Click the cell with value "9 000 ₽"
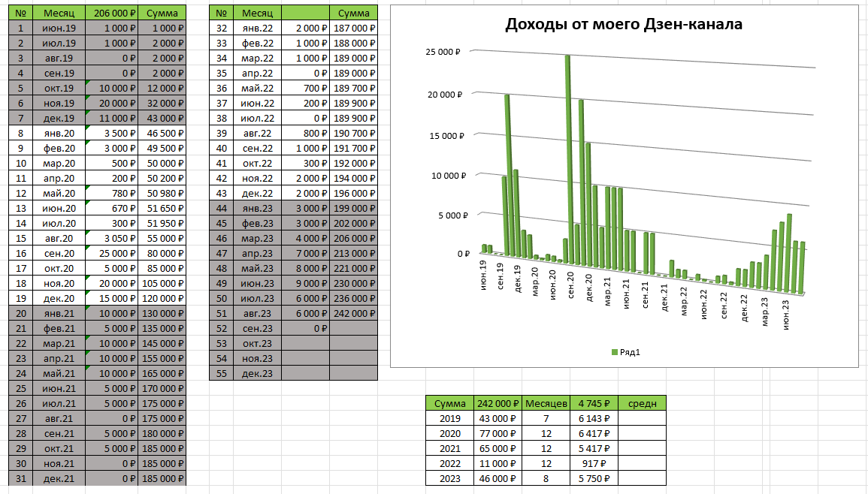This screenshot has width=868, height=494. (x=306, y=283)
